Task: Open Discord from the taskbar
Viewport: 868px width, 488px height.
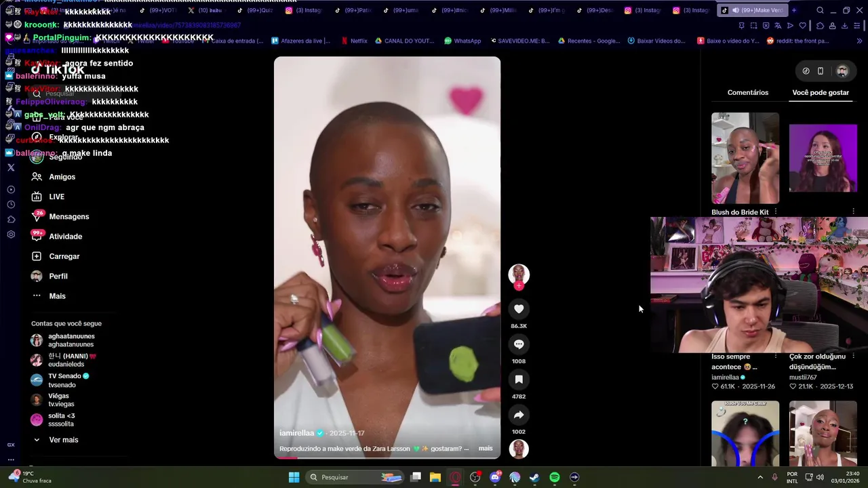Action: click(x=495, y=477)
